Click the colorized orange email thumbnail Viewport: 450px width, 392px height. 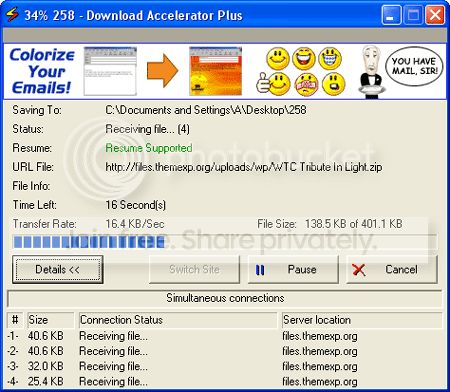point(216,71)
